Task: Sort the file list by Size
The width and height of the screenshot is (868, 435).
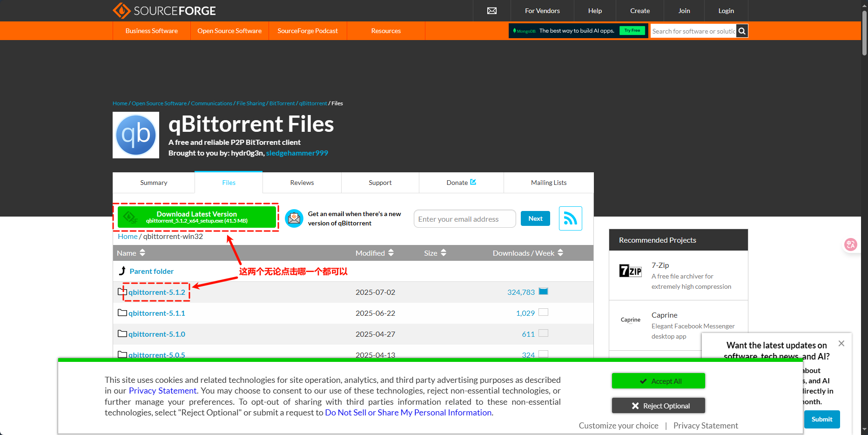Action: [x=435, y=253]
